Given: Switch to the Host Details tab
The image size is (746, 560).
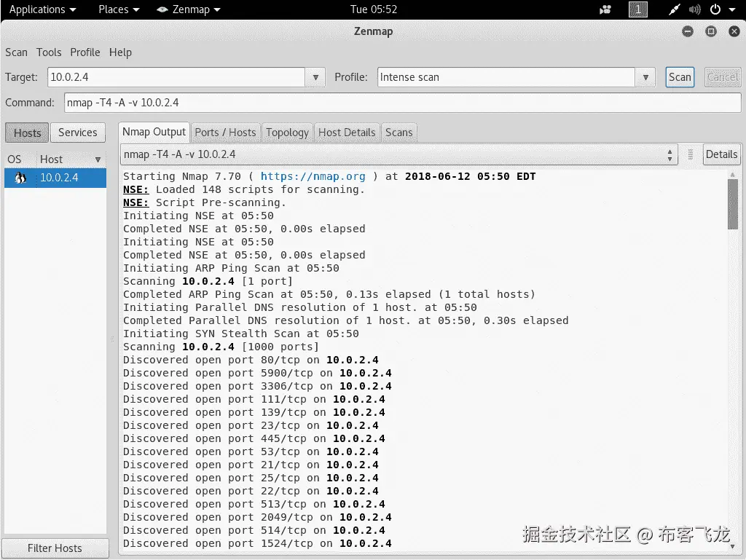Looking at the screenshot, I should click(347, 133).
